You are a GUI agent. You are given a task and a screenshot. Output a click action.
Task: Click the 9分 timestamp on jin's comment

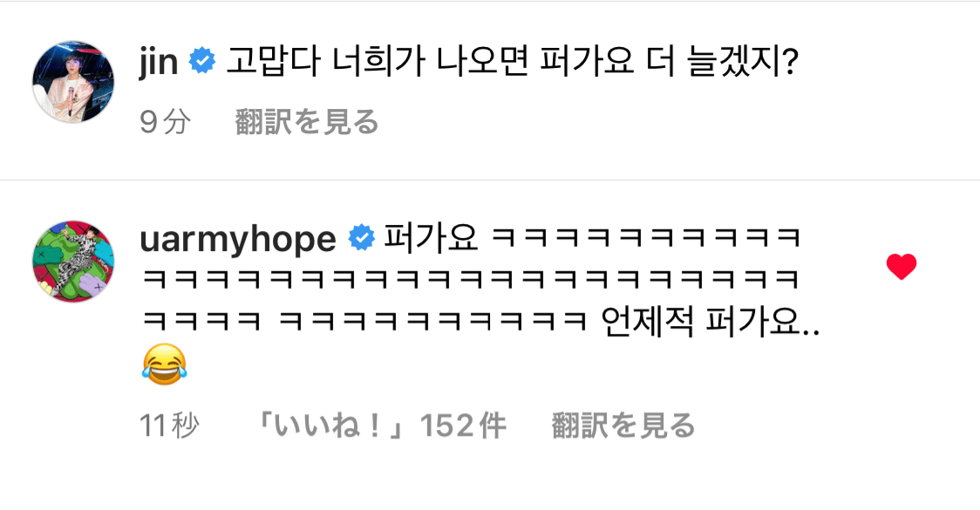[166, 122]
